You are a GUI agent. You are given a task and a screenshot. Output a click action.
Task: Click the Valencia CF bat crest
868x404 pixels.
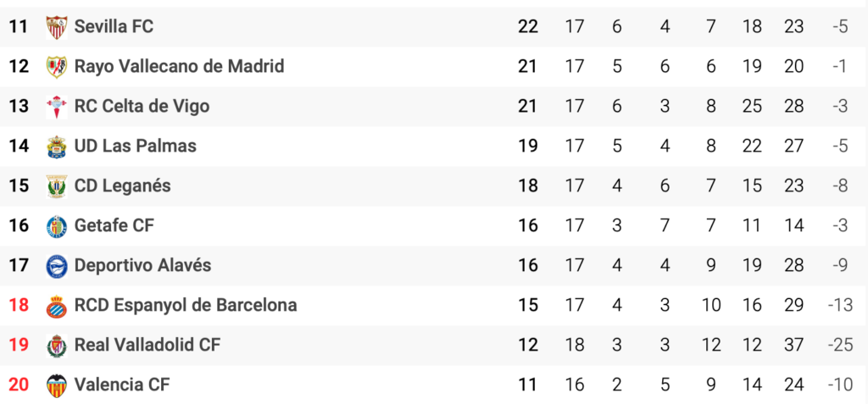click(57, 385)
